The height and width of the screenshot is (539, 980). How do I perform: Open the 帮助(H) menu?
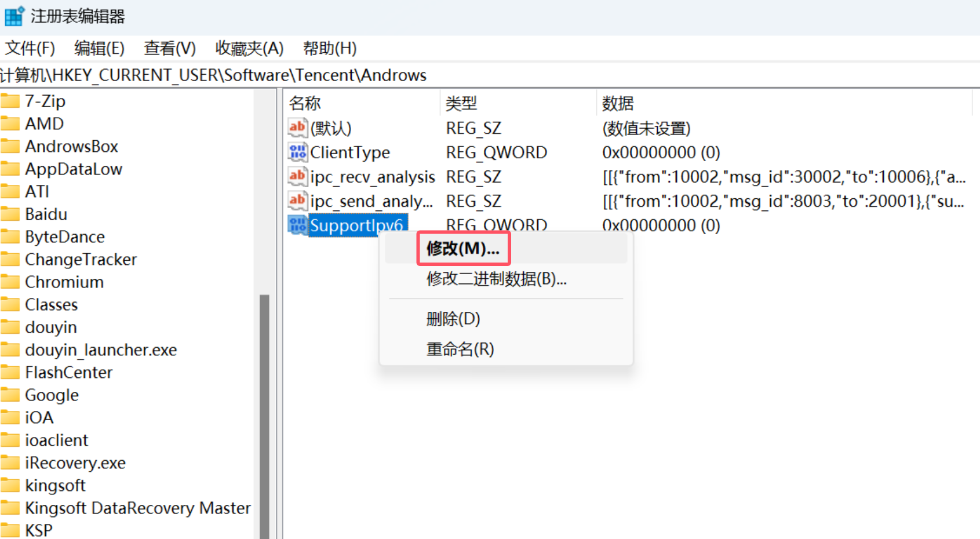[x=330, y=48]
